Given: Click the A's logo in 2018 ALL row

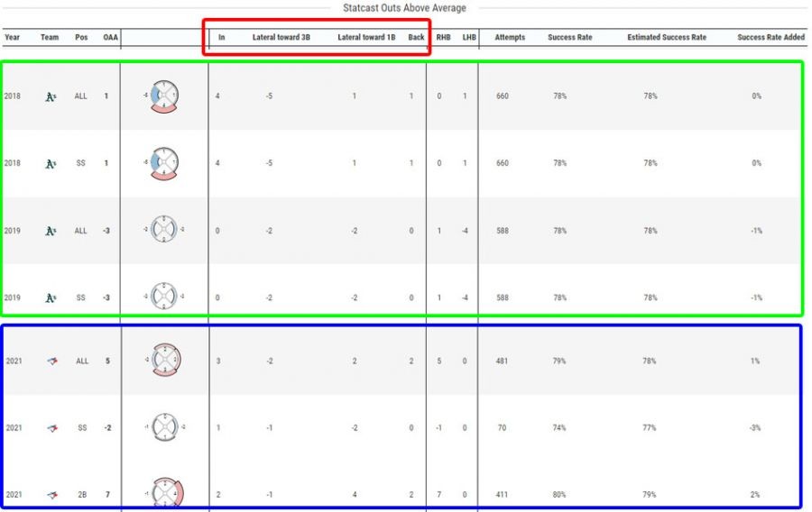Looking at the screenshot, I should point(51,96).
